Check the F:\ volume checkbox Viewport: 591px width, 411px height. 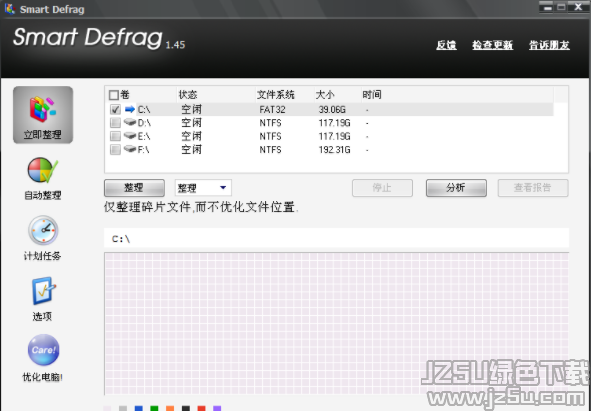click(115, 149)
